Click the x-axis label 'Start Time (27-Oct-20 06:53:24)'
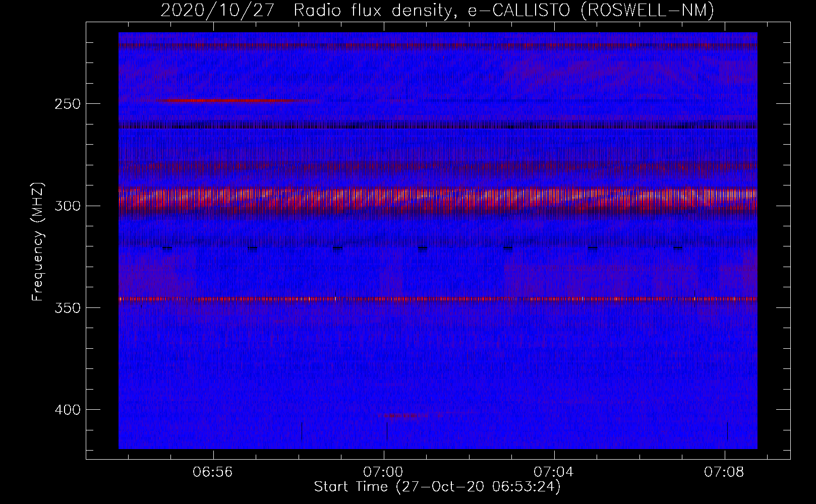The height and width of the screenshot is (504, 816). [437, 487]
